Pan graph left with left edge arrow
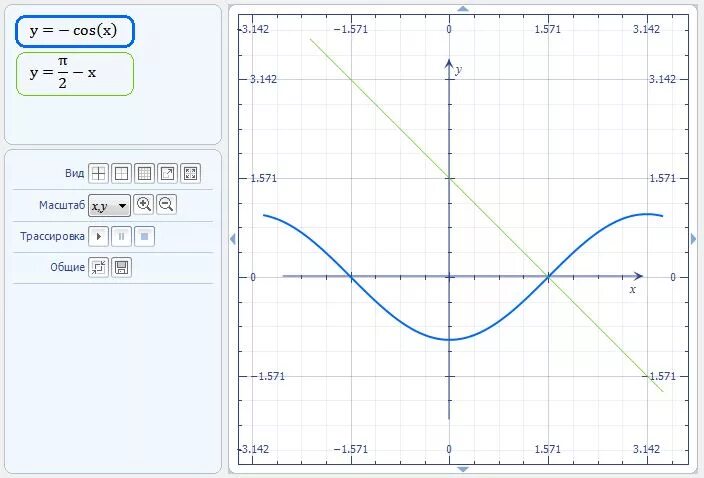This screenshot has height=478, width=704. coord(233,239)
